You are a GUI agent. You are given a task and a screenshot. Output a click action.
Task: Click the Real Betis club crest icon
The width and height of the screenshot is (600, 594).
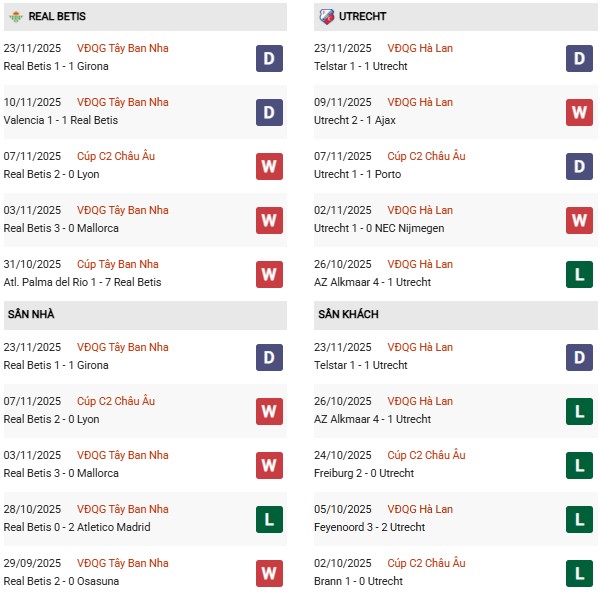coord(14,16)
